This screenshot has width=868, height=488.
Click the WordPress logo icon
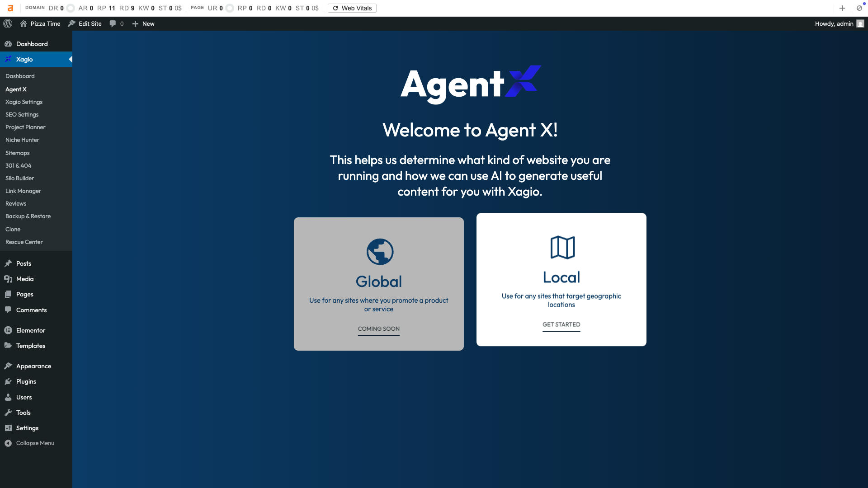(8, 23)
